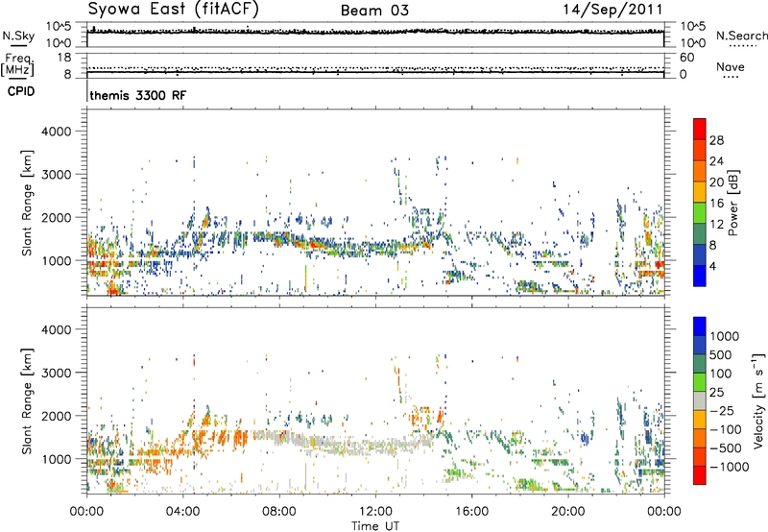The width and height of the screenshot is (768, 532).
Task: Click the "Freq. [MHz]" label
Action: coord(17,64)
